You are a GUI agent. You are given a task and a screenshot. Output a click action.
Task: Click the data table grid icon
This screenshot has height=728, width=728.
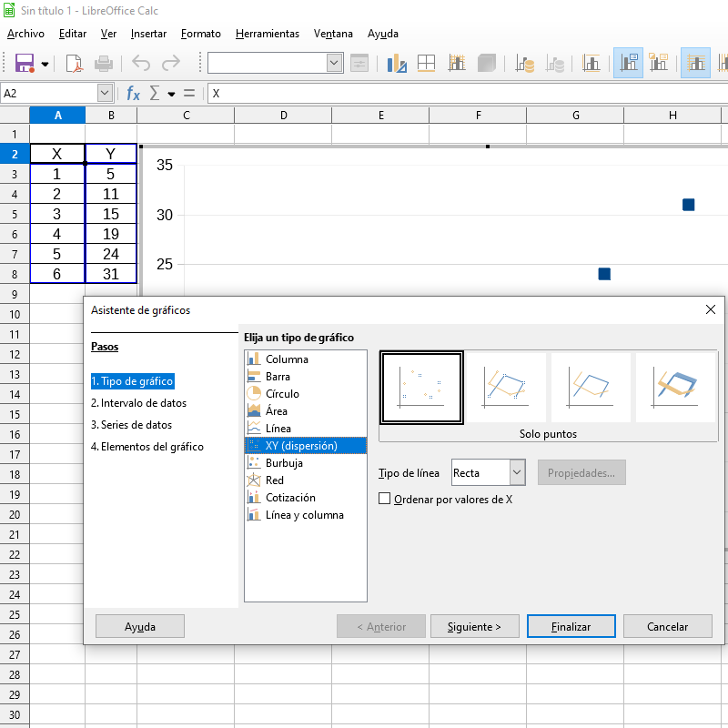(x=426, y=63)
